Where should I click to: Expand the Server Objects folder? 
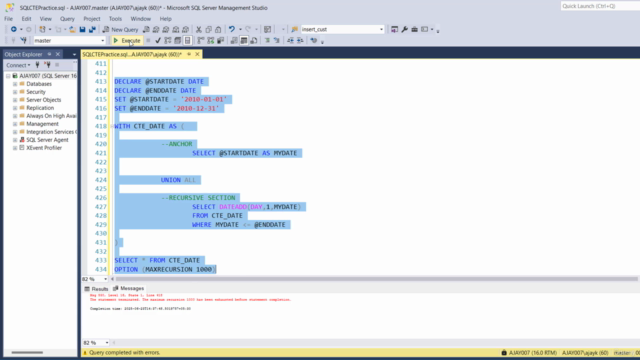coord(15,100)
